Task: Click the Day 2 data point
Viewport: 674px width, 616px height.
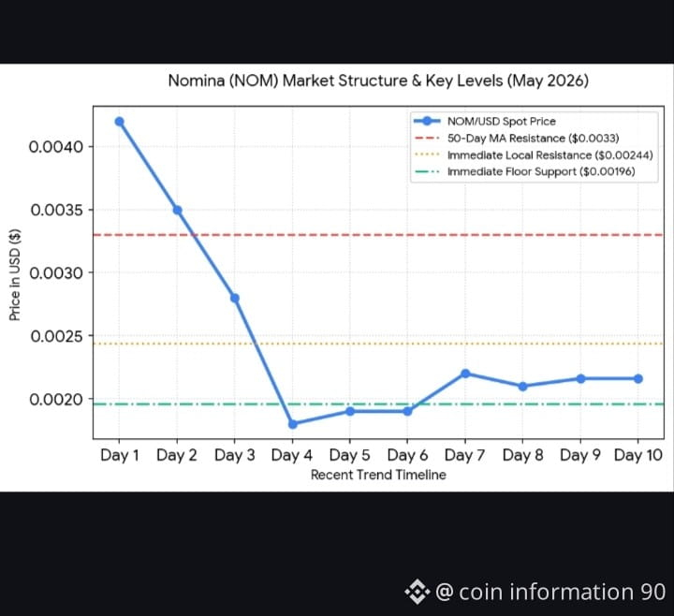Action: [177, 211]
